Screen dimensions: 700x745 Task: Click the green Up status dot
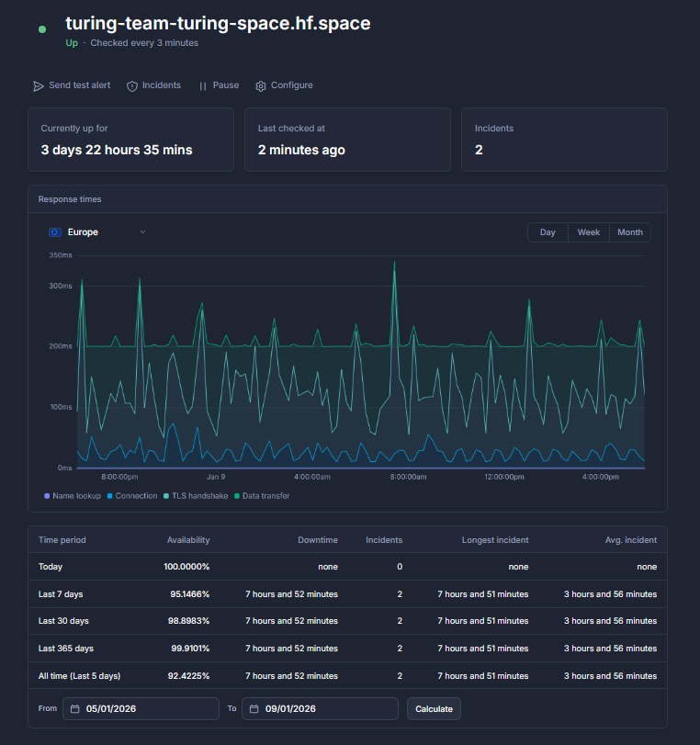tap(42, 29)
